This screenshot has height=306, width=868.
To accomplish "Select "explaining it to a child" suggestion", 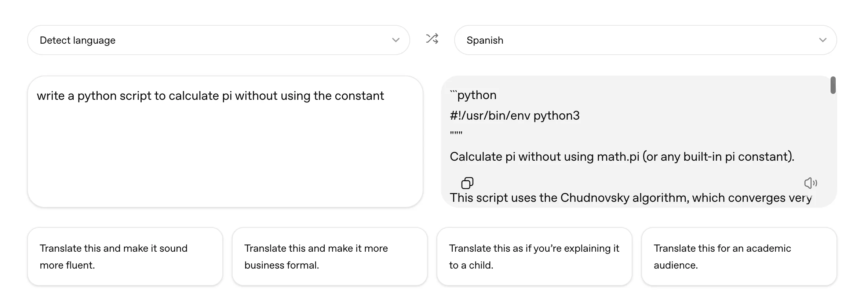I will pyautogui.click(x=534, y=256).
